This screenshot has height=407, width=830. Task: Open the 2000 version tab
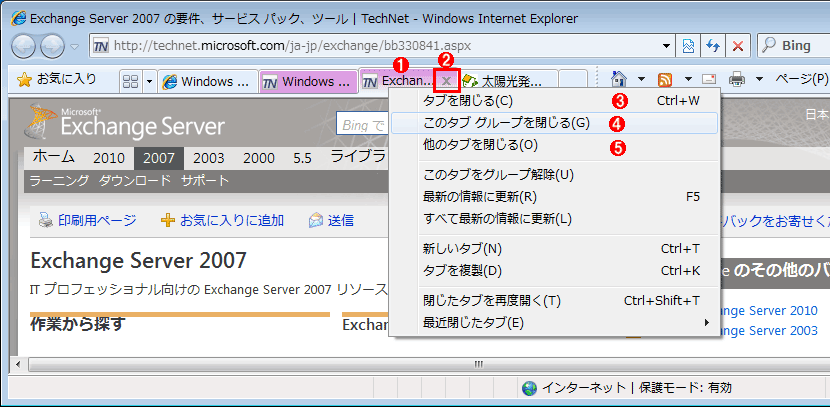(259, 158)
